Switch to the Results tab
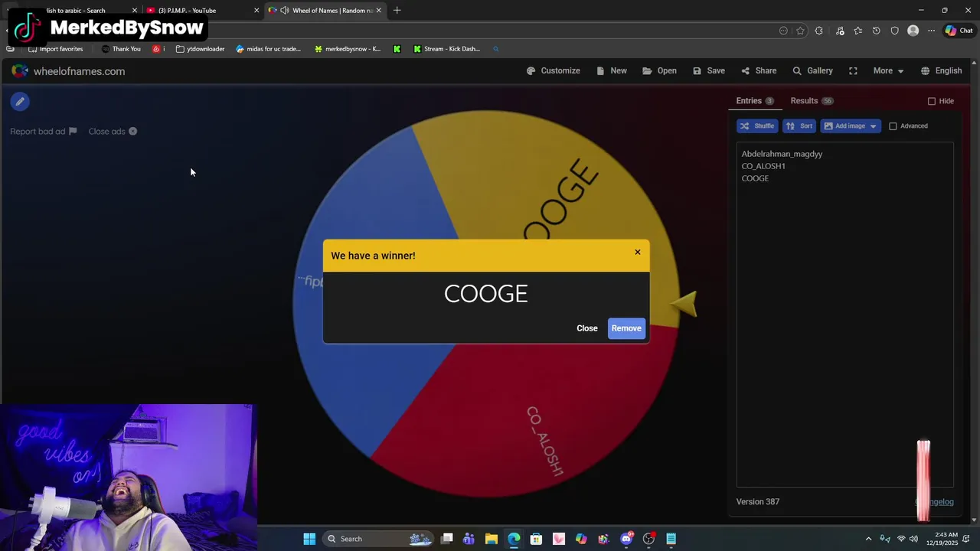 tap(812, 101)
